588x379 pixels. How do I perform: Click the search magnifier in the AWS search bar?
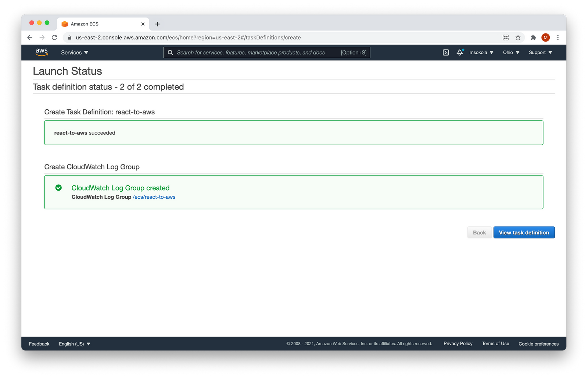point(170,52)
